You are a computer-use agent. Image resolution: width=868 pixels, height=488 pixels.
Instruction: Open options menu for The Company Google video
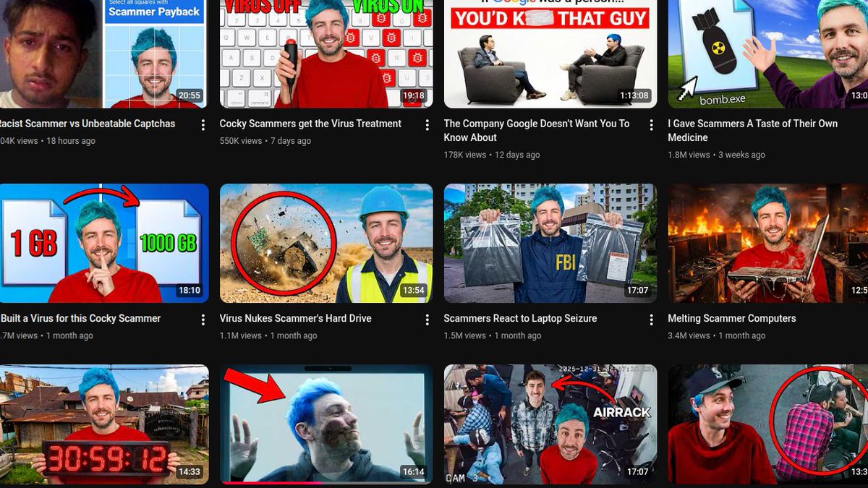click(x=652, y=125)
